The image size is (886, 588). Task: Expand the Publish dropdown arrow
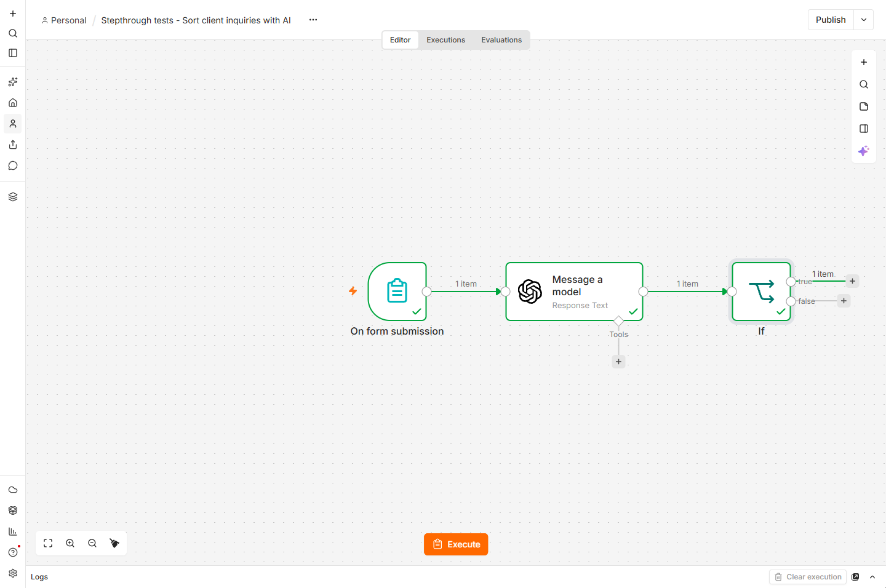(x=864, y=20)
